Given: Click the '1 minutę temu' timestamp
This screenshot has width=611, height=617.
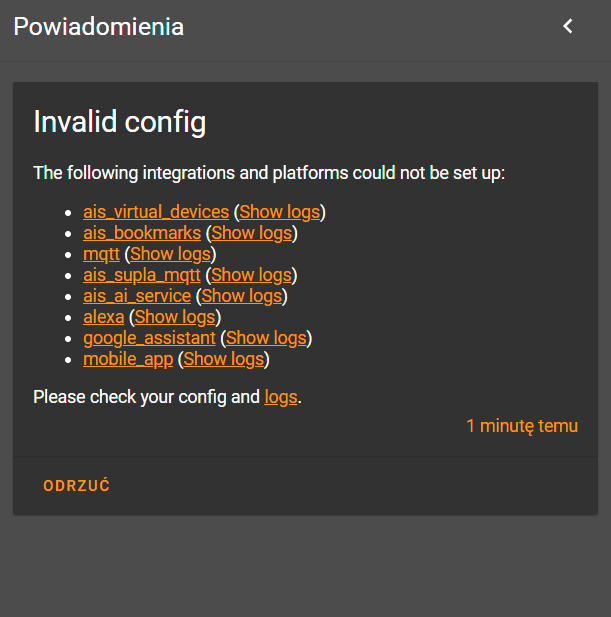Looking at the screenshot, I should (x=522, y=426).
